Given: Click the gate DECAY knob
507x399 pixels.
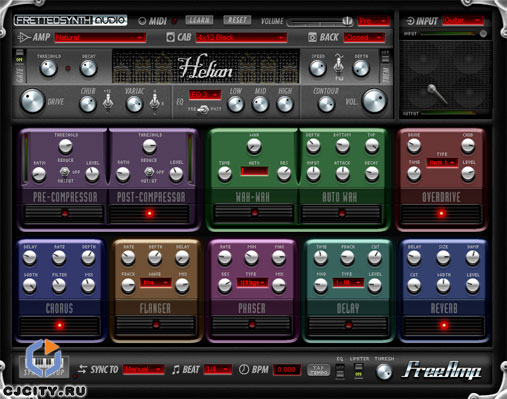Looking at the screenshot, I should 88,68.
